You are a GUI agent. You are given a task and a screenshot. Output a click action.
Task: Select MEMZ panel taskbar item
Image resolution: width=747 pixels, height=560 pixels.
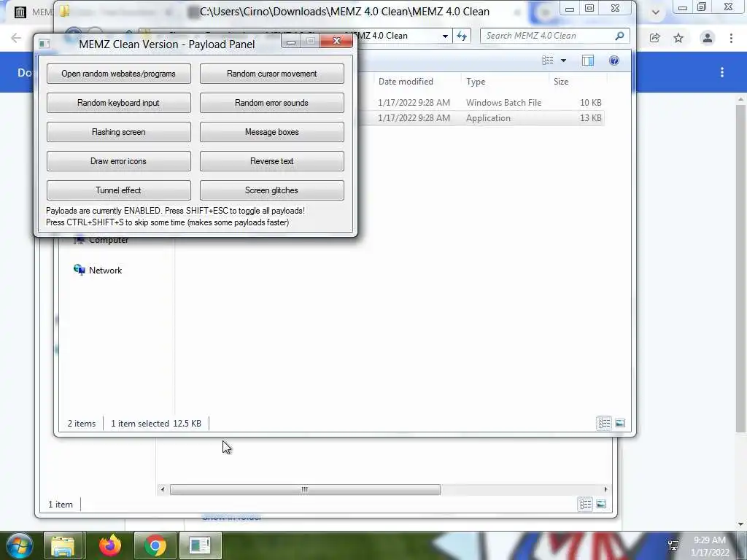tap(200, 545)
